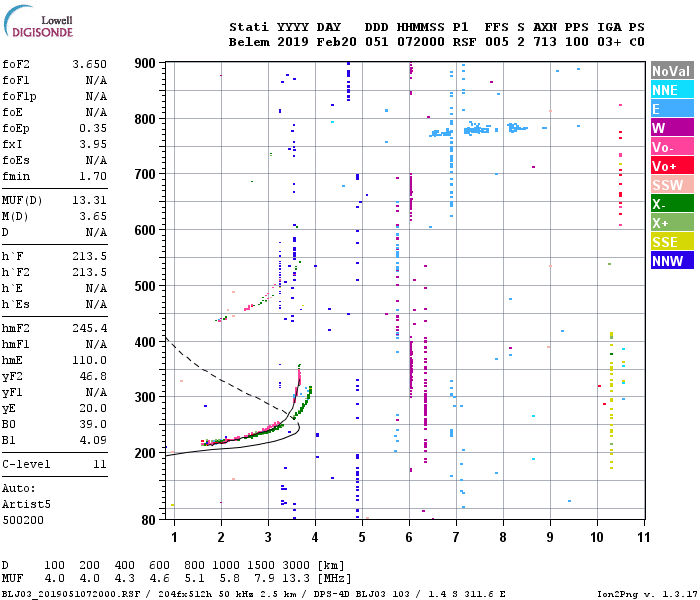700x600 pixels.
Task: Select the Vo+ legend swatch
Action: (x=672, y=166)
